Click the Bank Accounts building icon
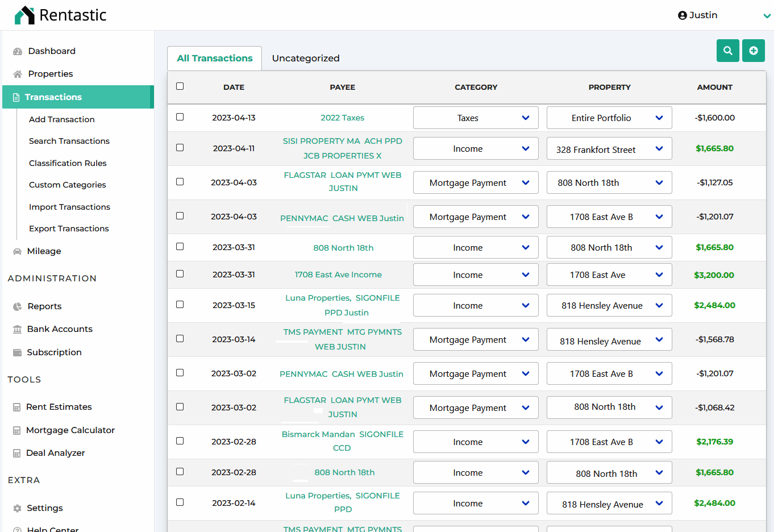The image size is (774, 532). (x=17, y=329)
